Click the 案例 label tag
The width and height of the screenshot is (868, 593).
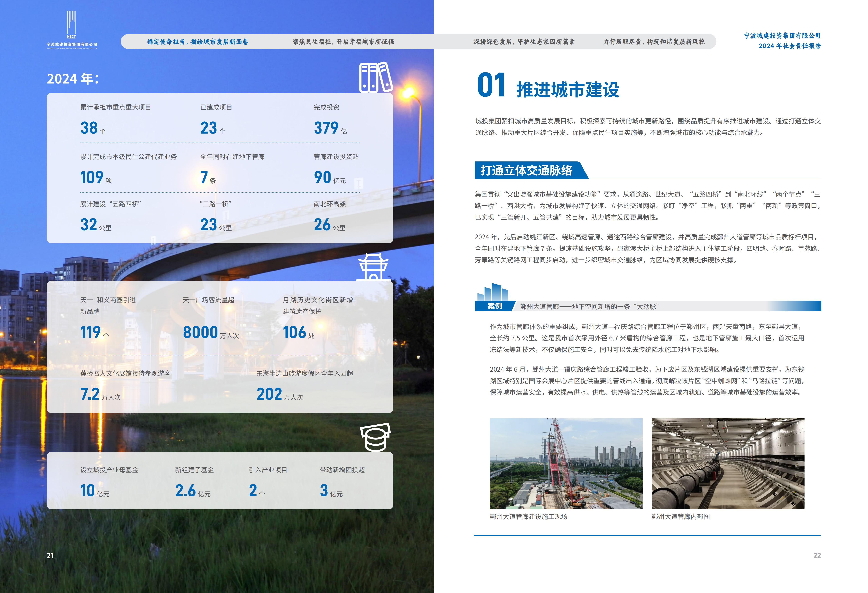click(x=495, y=306)
